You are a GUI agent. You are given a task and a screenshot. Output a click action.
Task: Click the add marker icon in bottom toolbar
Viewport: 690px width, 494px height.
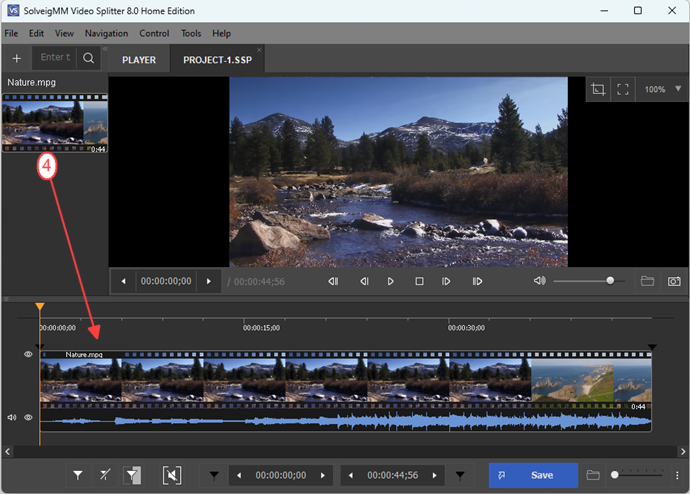click(x=78, y=475)
